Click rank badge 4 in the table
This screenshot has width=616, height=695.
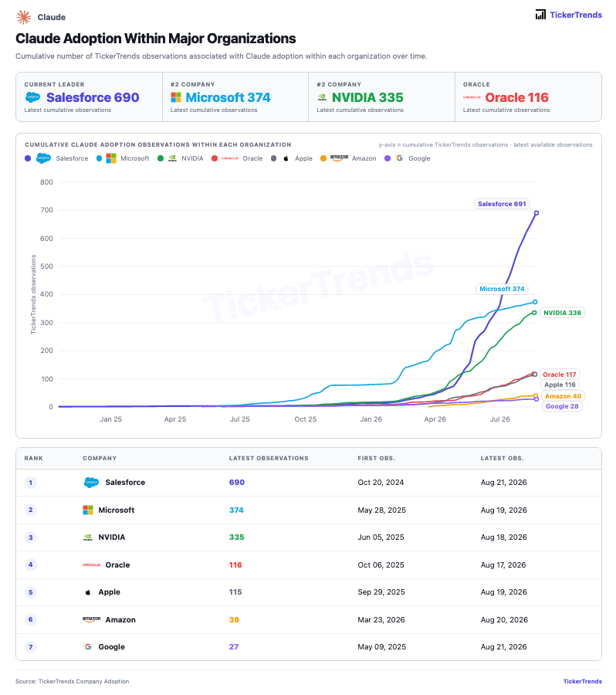pos(31,564)
